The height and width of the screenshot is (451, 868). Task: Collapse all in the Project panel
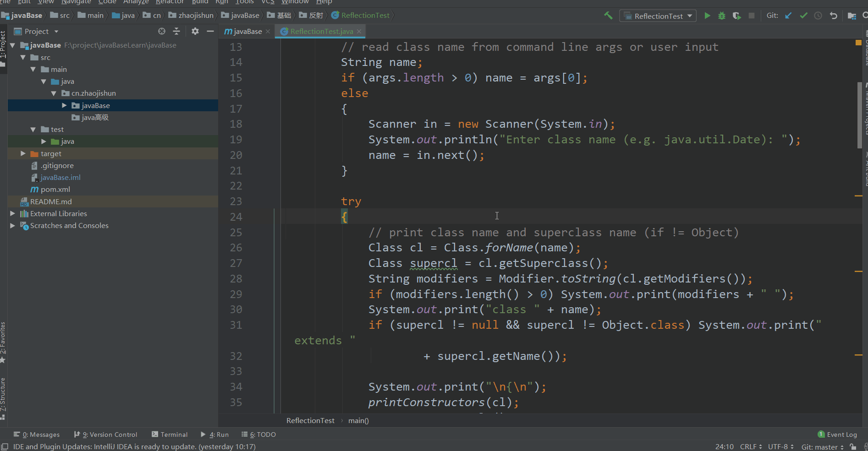[x=176, y=31]
